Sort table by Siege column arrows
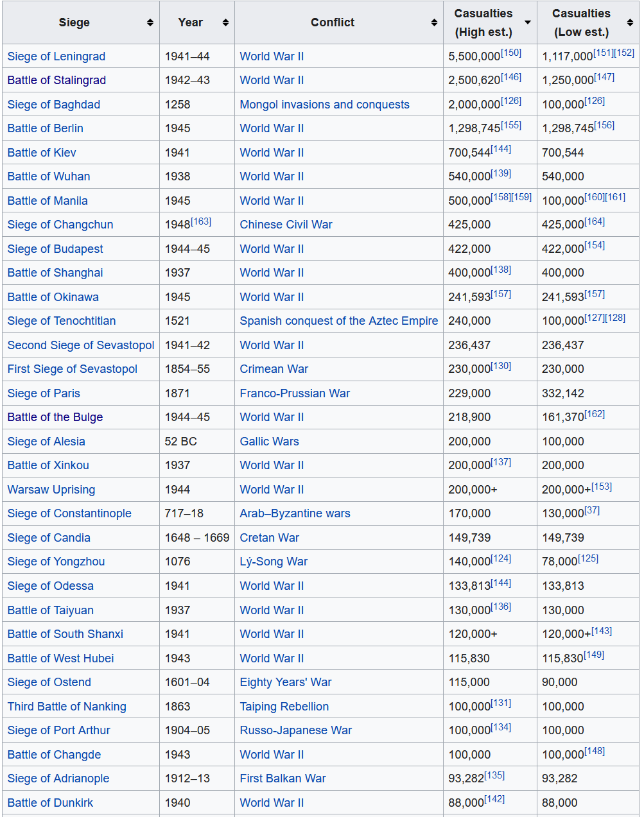 tap(150, 22)
